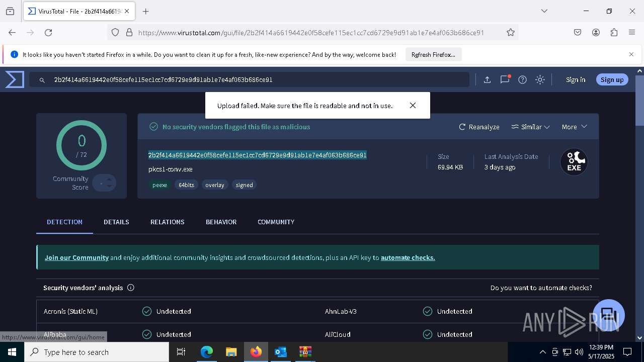Click the pkcs1-conv.exe file name
Screen dimensions: 644x362
(x=171, y=169)
